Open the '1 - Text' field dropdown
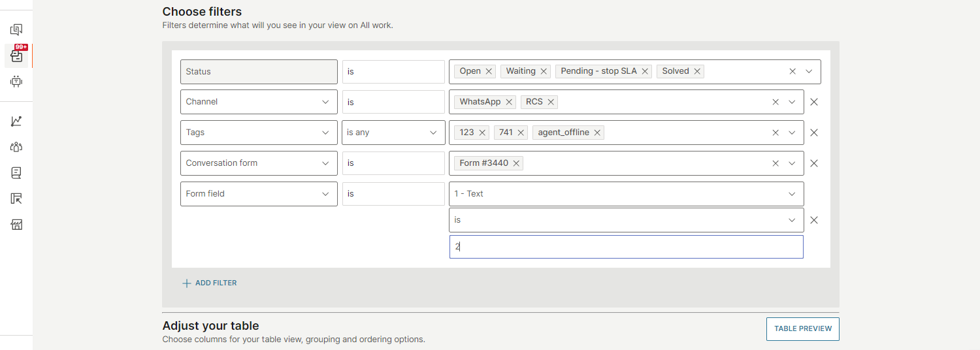 pos(627,194)
